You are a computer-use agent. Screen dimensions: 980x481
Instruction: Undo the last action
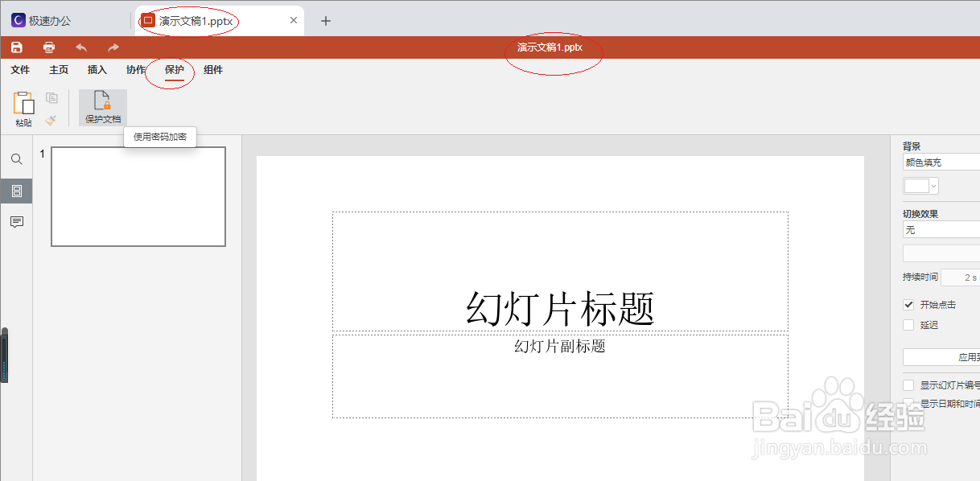[80, 47]
